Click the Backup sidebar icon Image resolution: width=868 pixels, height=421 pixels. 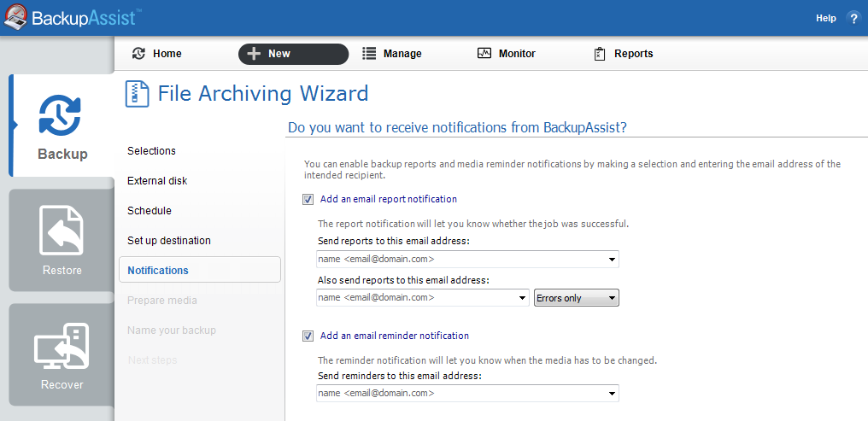point(61,118)
